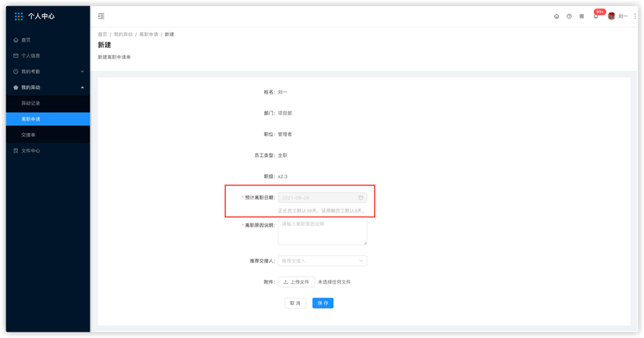Click the 部门: 项目部 field text
The height and width of the screenshot is (338, 644).
point(278,113)
